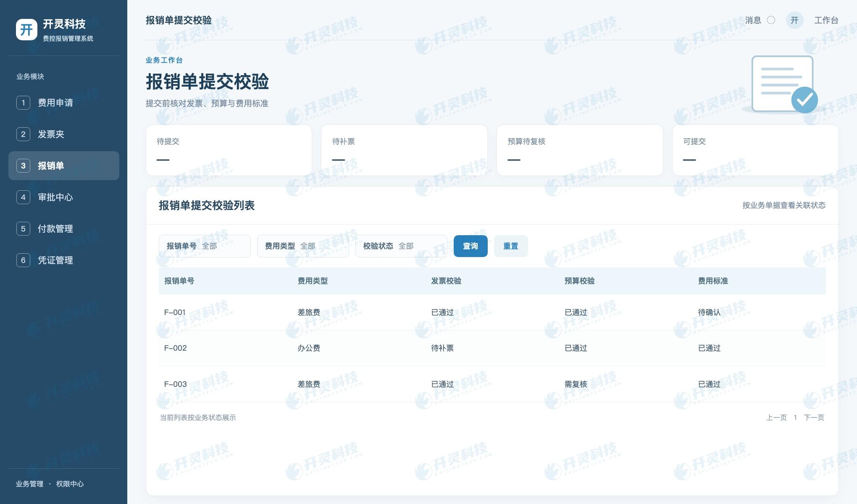Click 差旅费 in F-001 row

click(x=309, y=312)
